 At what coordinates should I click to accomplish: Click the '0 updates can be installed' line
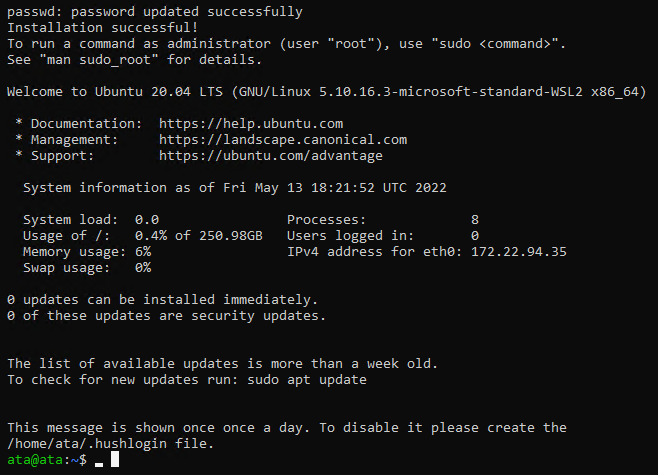point(162,300)
